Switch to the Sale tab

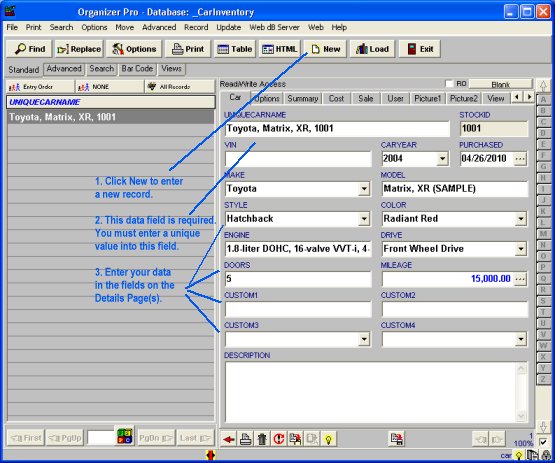tap(365, 98)
